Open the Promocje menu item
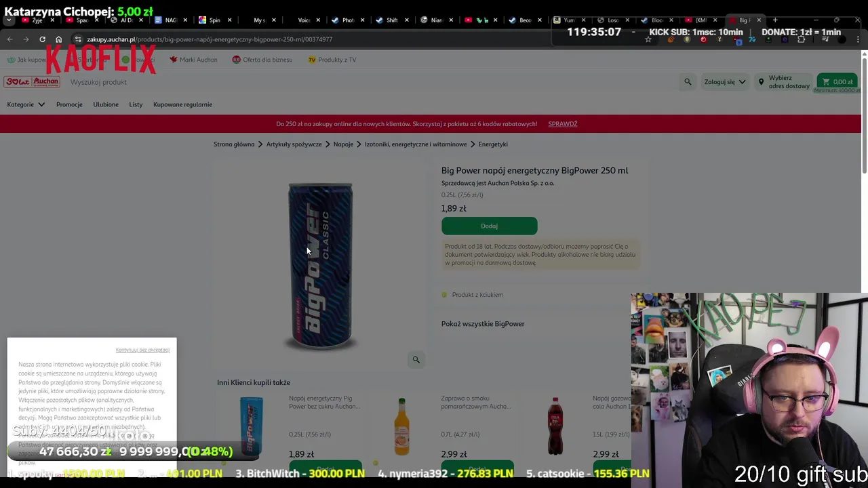The height and width of the screenshot is (488, 868). (69, 104)
